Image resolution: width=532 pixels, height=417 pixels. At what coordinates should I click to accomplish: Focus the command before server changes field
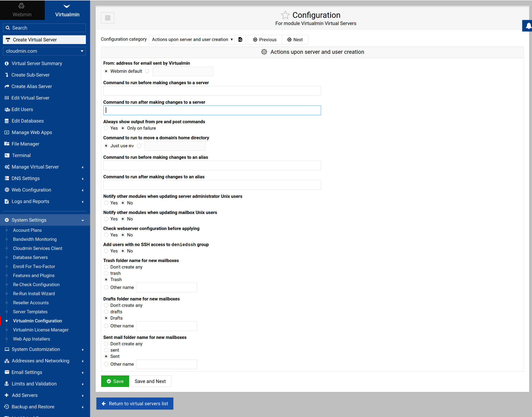(x=212, y=91)
